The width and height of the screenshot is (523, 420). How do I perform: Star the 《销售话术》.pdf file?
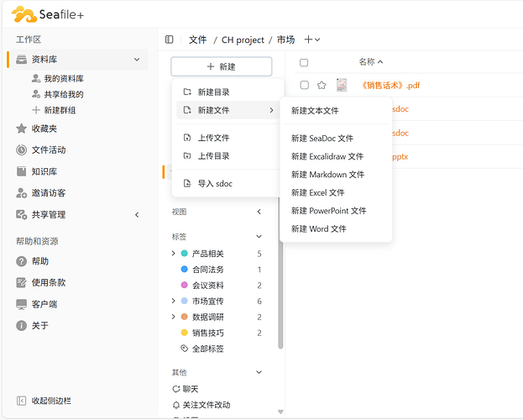click(322, 85)
